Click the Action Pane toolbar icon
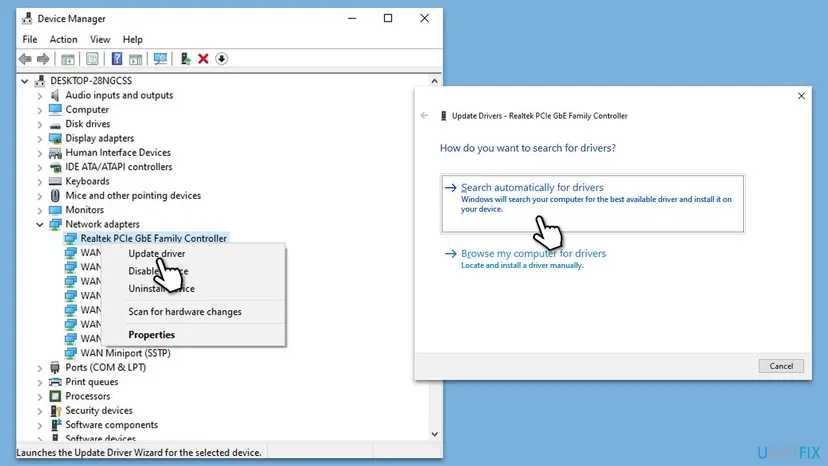Image resolution: width=828 pixels, height=466 pixels. pos(136,59)
